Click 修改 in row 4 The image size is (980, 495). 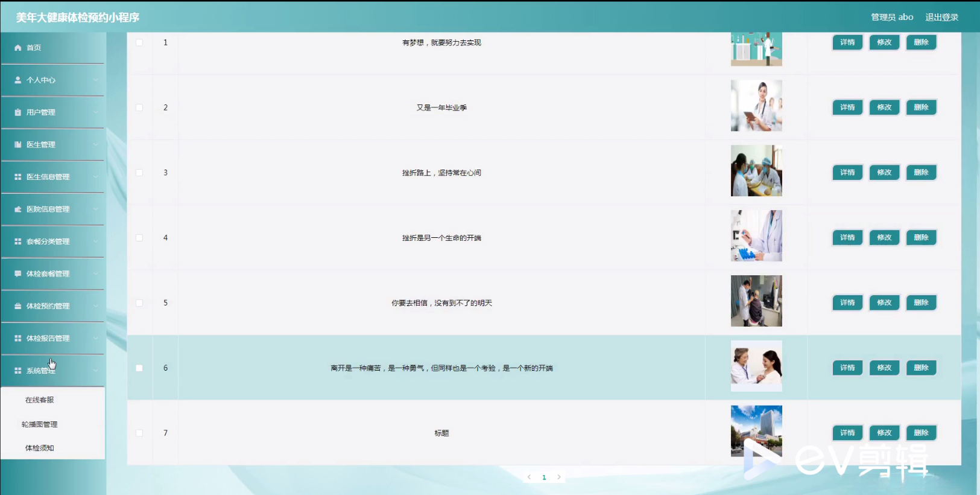[884, 238]
